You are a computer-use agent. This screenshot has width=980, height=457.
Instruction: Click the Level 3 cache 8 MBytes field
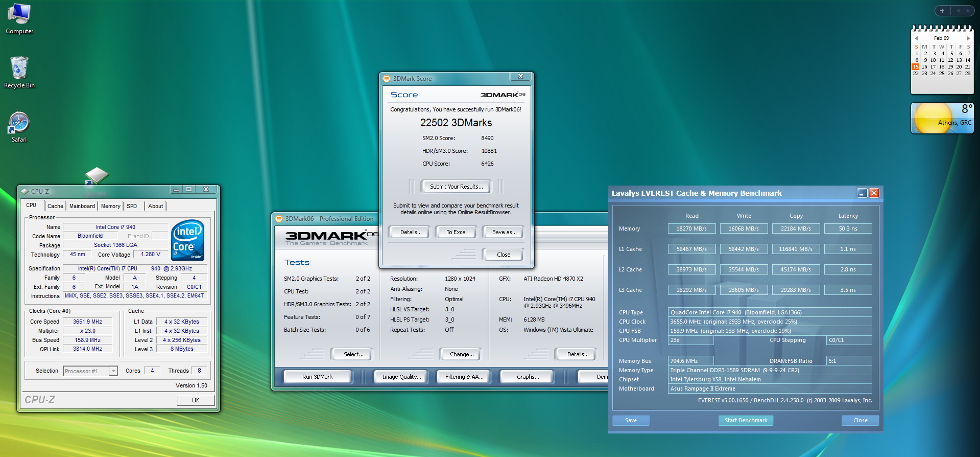[182, 349]
